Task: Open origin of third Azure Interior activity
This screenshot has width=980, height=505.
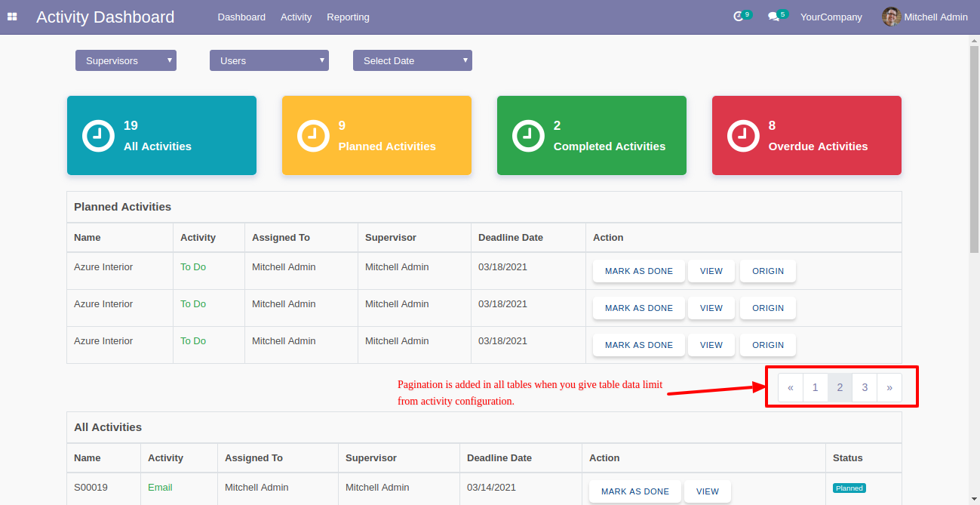Action: click(768, 345)
